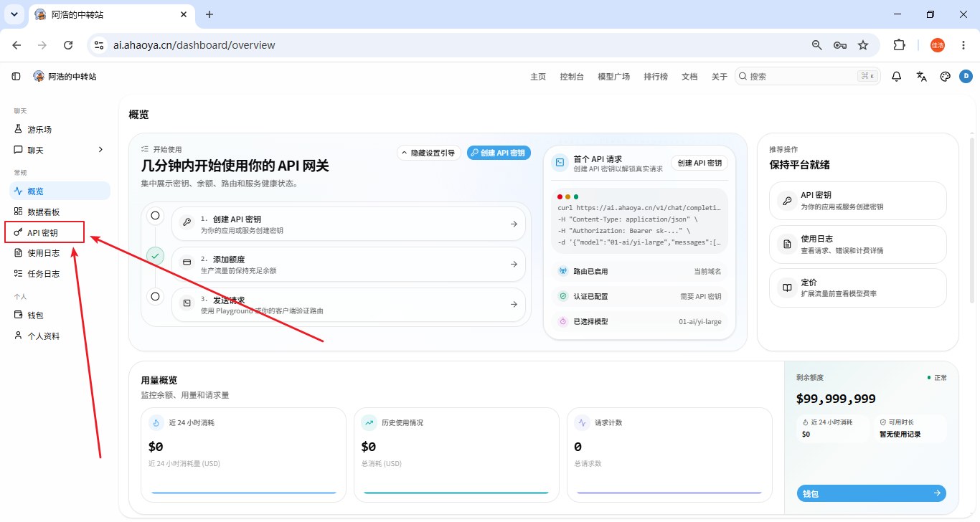Click the 阿浩的中转站 site logo
This screenshot has width=980, height=522.
39,76
